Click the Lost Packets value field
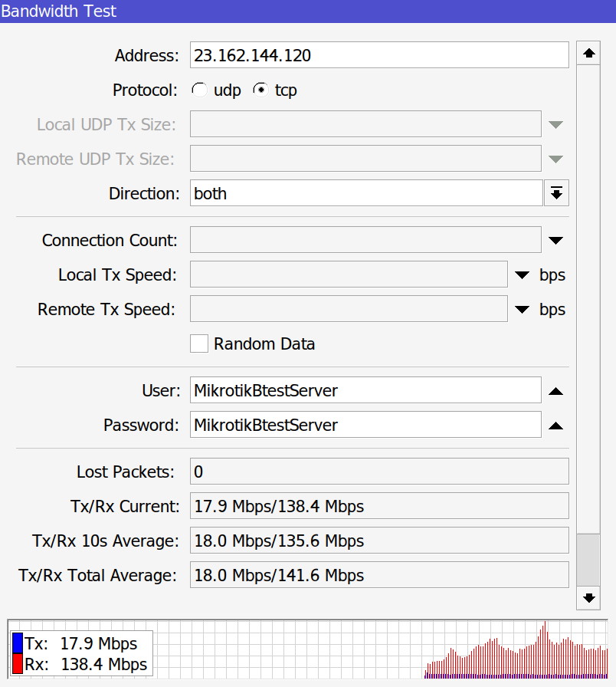 tap(379, 472)
